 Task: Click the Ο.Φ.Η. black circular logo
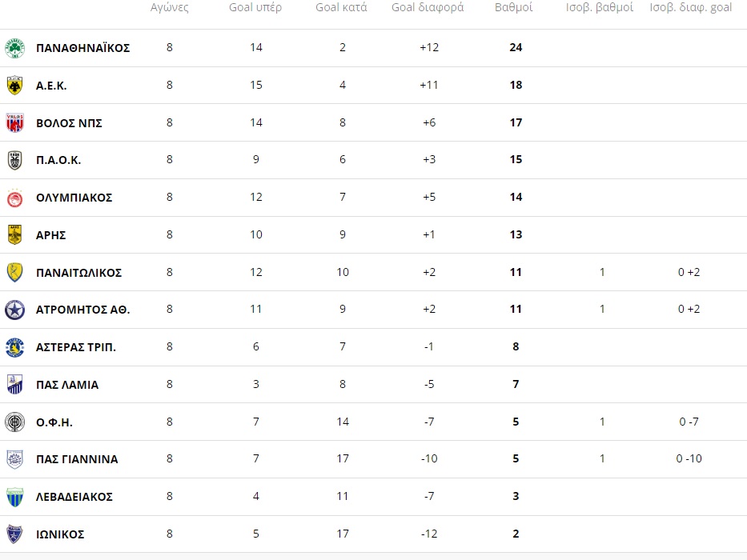point(14,422)
